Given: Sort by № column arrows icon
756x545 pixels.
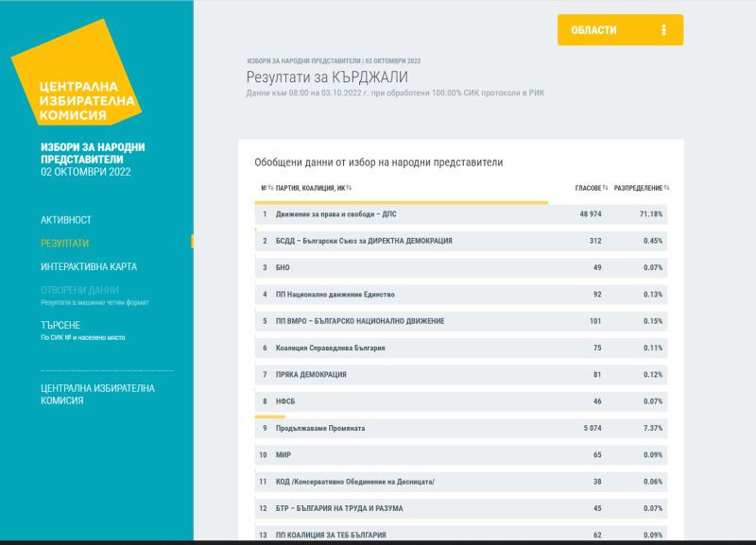Looking at the screenshot, I should pyautogui.click(x=270, y=187).
